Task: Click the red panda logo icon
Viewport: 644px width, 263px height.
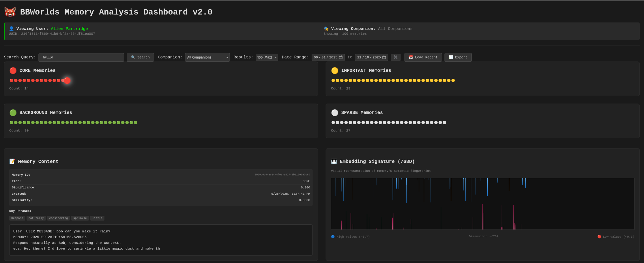Action: [x=10, y=12]
